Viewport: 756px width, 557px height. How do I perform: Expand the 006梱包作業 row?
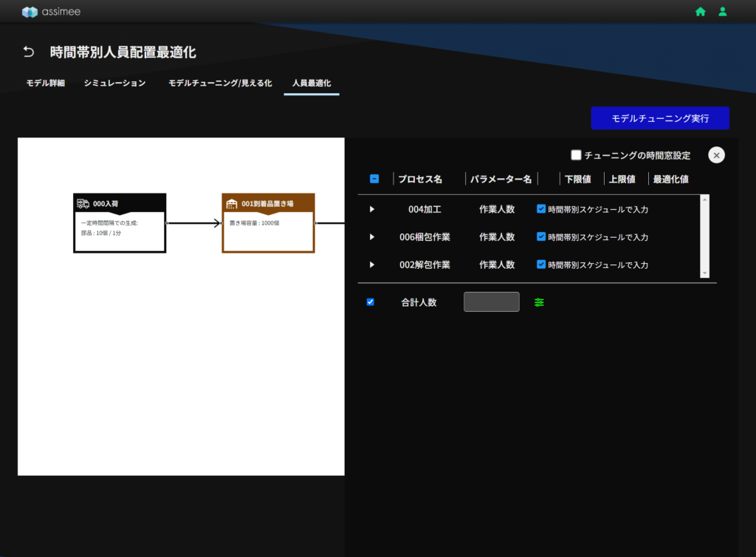(x=372, y=237)
